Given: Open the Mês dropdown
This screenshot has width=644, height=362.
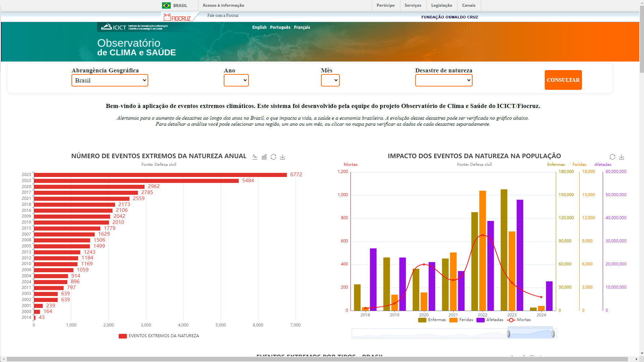Looking at the screenshot, I should click(x=330, y=80).
